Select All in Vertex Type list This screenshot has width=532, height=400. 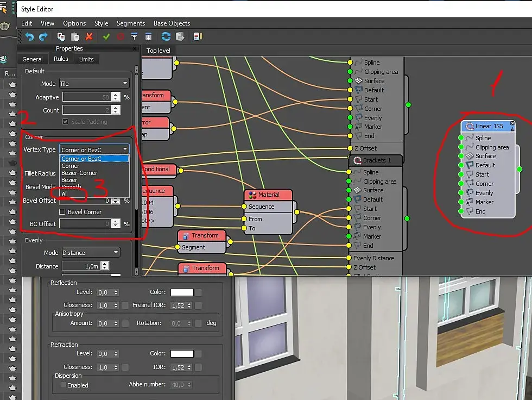pyautogui.click(x=65, y=194)
